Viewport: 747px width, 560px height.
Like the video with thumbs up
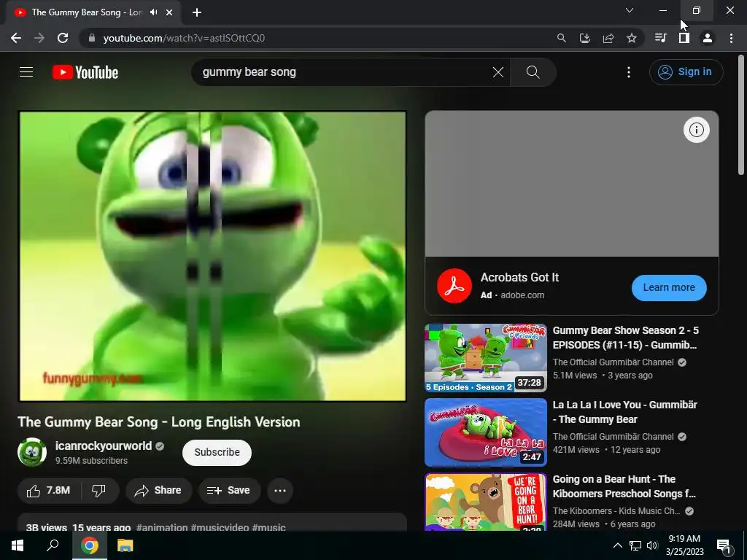pos(49,491)
